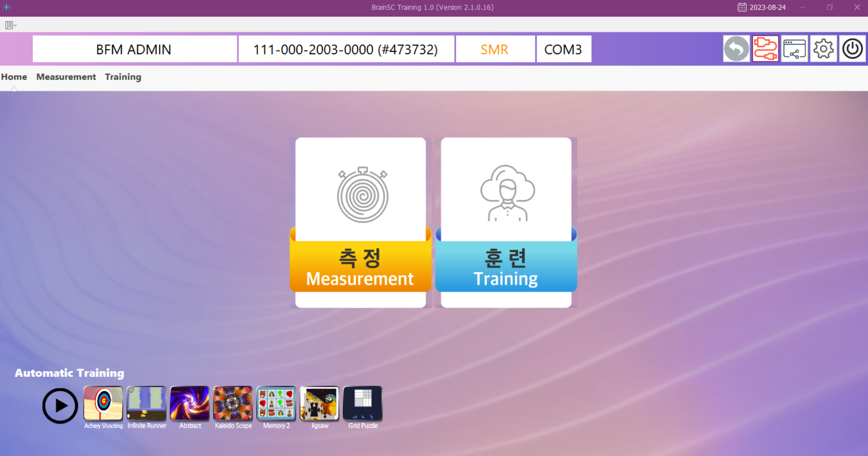Click the 111-000-2003-0000 ID field
The width and height of the screenshot is (868, 456).
(x=346, y=49)
